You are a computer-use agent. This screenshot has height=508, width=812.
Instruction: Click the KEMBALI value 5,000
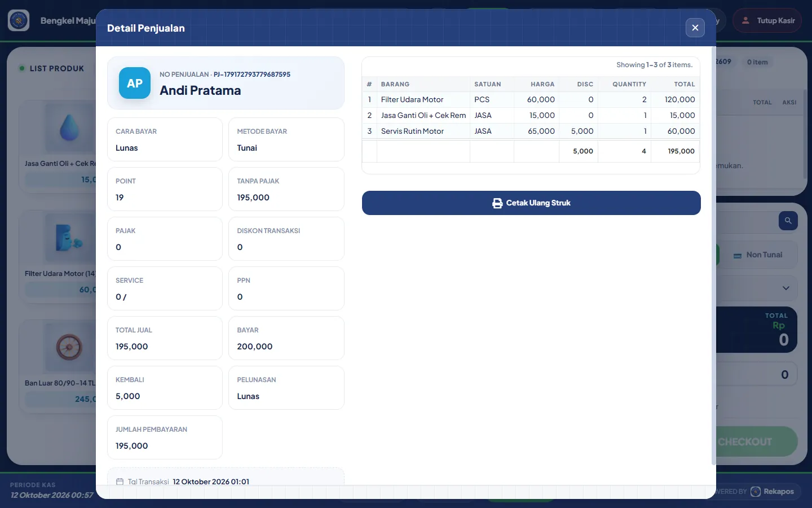128,396
